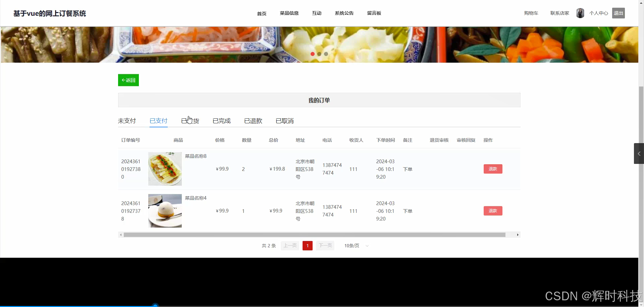Switch to the 已退款 tab
The width and height of the screenshot is (644, 307).
pos(253,121)
